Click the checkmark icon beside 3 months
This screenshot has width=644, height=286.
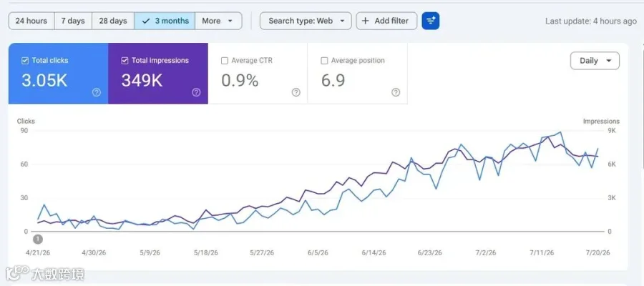[x=145, y=21]
